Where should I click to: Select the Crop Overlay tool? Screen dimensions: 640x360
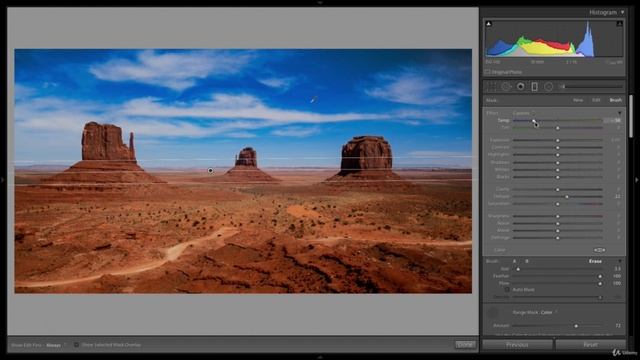491,87
